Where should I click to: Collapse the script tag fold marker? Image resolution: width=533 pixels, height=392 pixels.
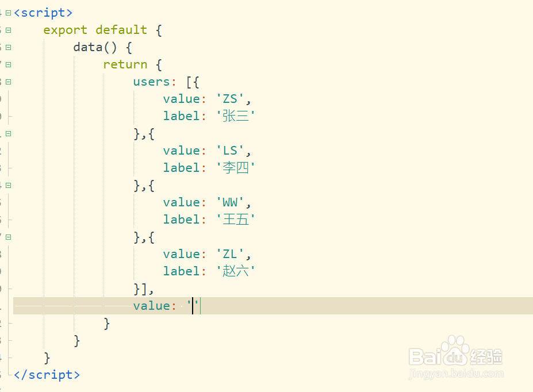point(9,13)
